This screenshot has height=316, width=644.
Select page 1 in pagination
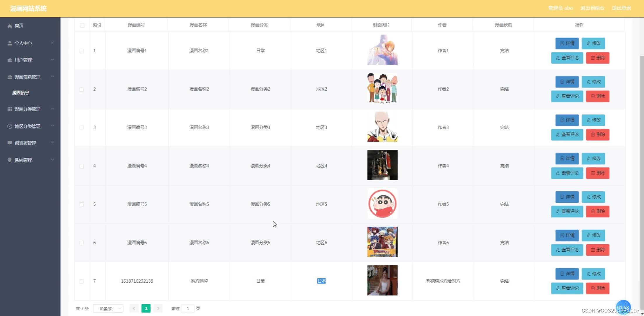point(146,308)
